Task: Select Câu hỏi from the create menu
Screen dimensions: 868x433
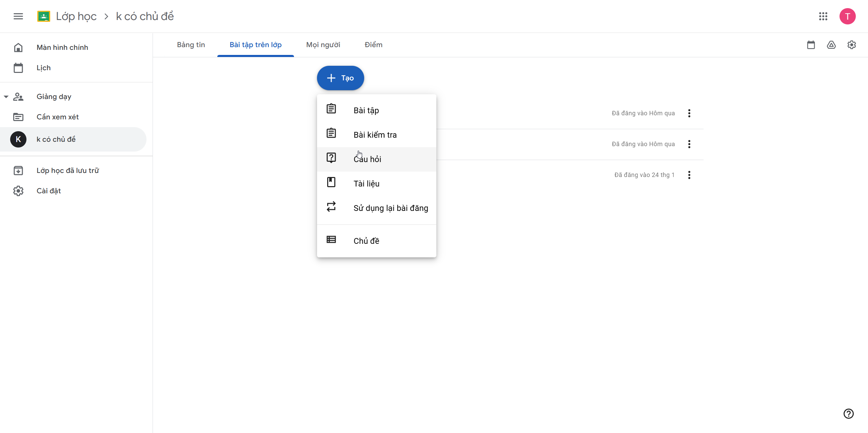Action: tap(367, 159)
